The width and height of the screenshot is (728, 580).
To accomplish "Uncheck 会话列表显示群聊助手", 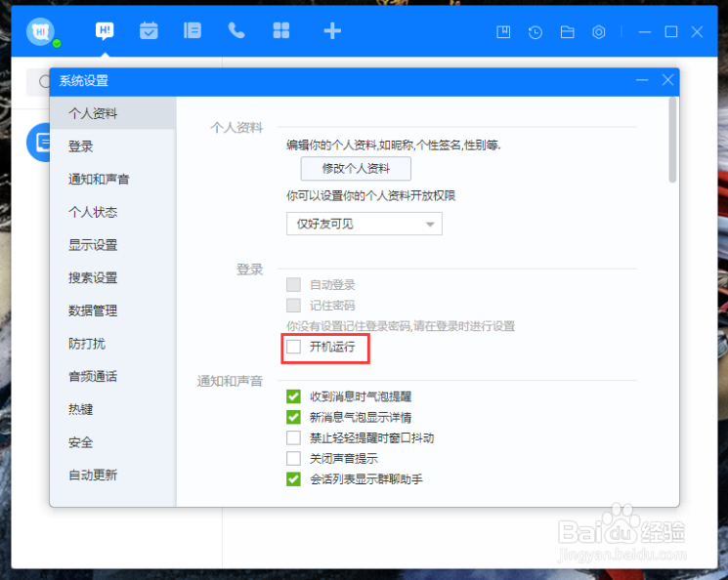I will 293,478.
